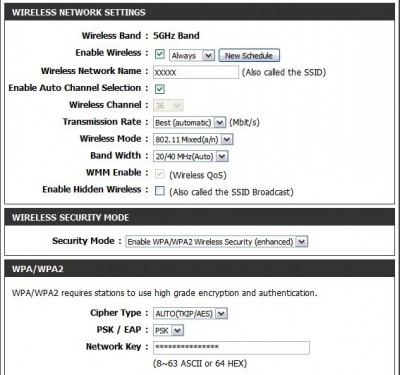
Task: Open the Wireless Channel dropdown
Action: [168, 106]
